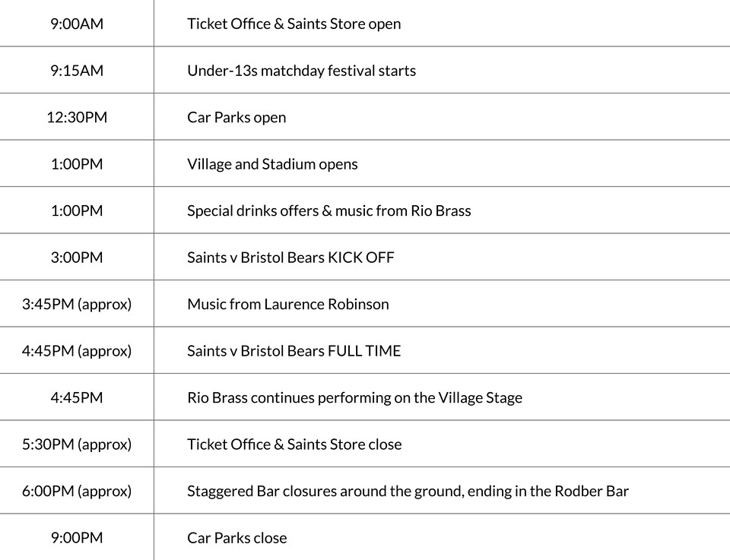Click the 9:00PM time cell

tap(77, 538)
